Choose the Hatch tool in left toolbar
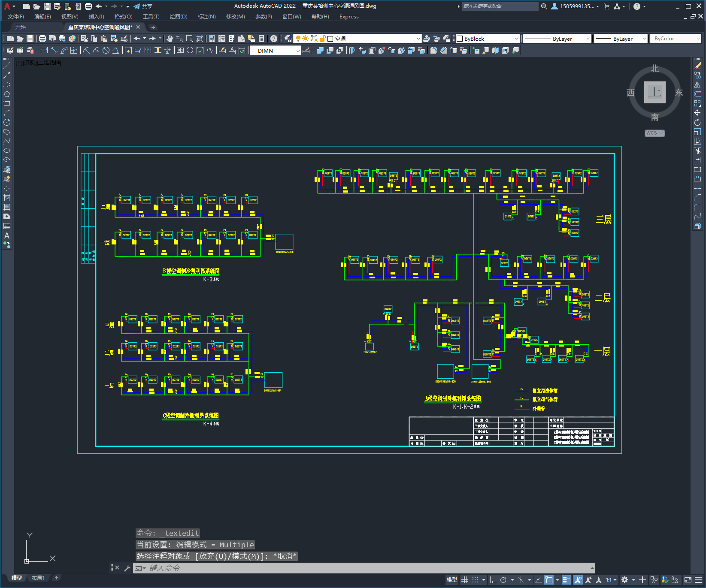Screen dimensions: 706x588 point(7,198)
